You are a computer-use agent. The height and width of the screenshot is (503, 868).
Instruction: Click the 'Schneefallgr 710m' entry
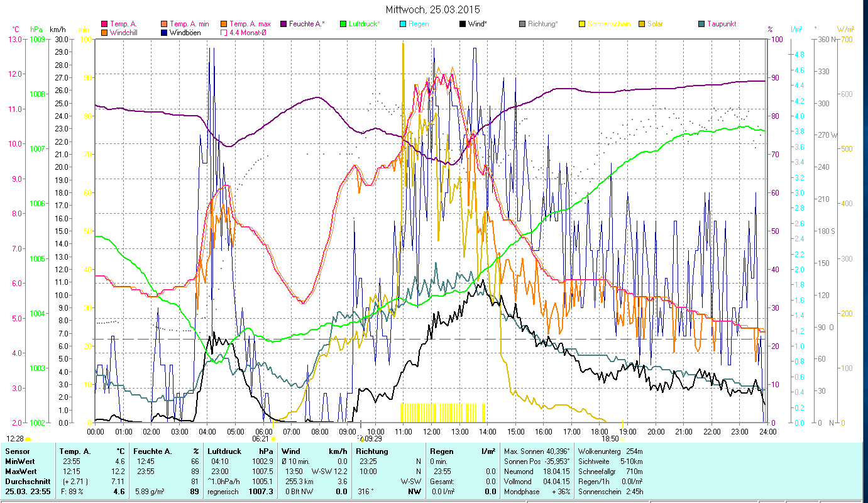click(610, 472)
